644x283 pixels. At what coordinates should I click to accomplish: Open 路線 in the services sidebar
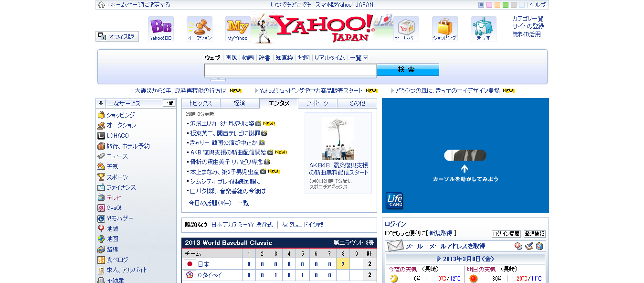[x=112, y=249]
